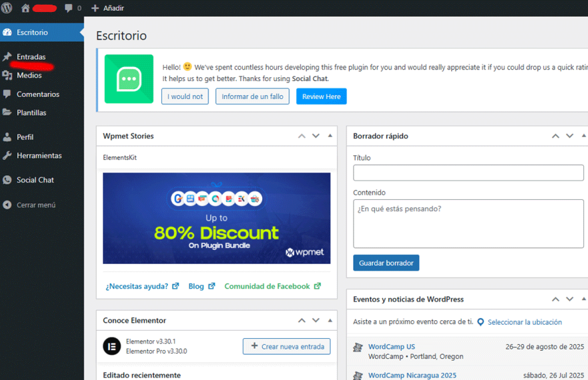Focus the Título input field

coord(469,173)
